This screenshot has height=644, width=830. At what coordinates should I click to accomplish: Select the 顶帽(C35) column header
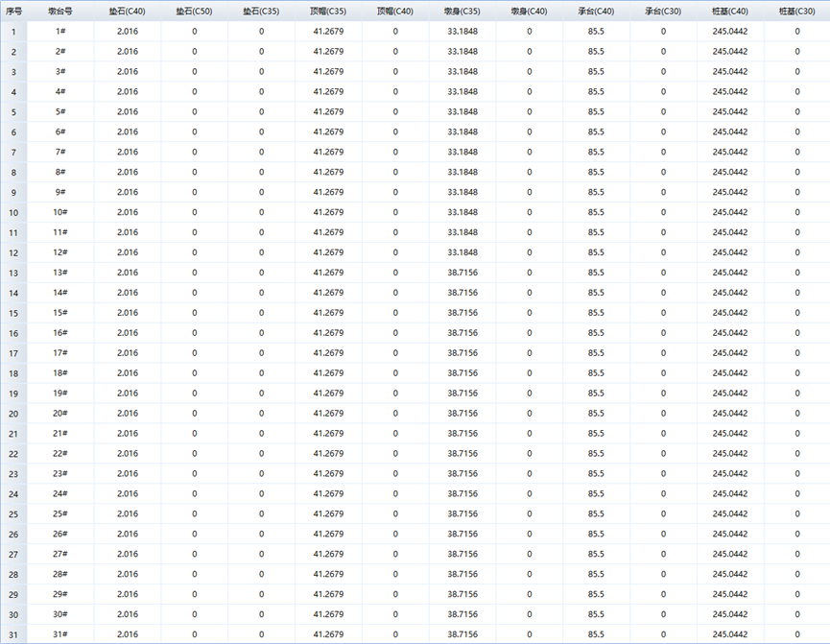click(328, 11)
